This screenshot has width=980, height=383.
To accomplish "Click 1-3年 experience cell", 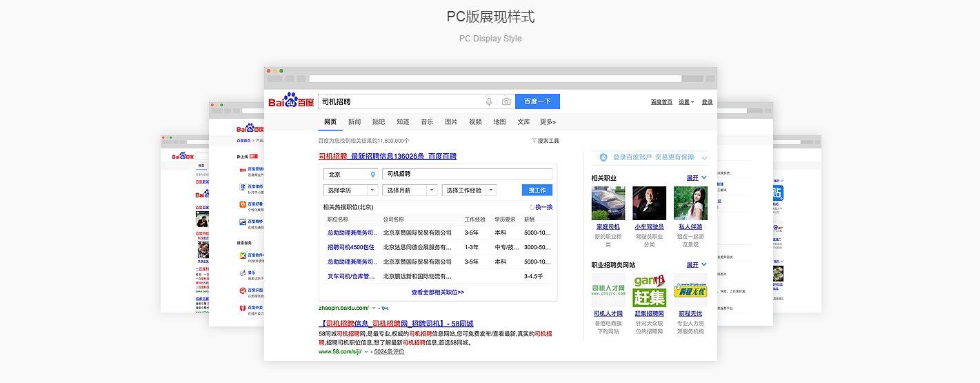I will point(472,247).
